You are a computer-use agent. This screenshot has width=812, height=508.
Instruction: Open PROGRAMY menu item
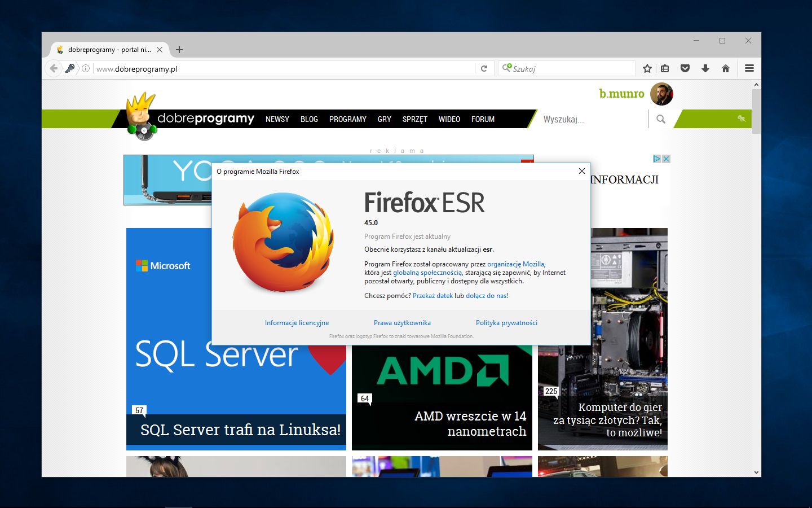point(348,119)
